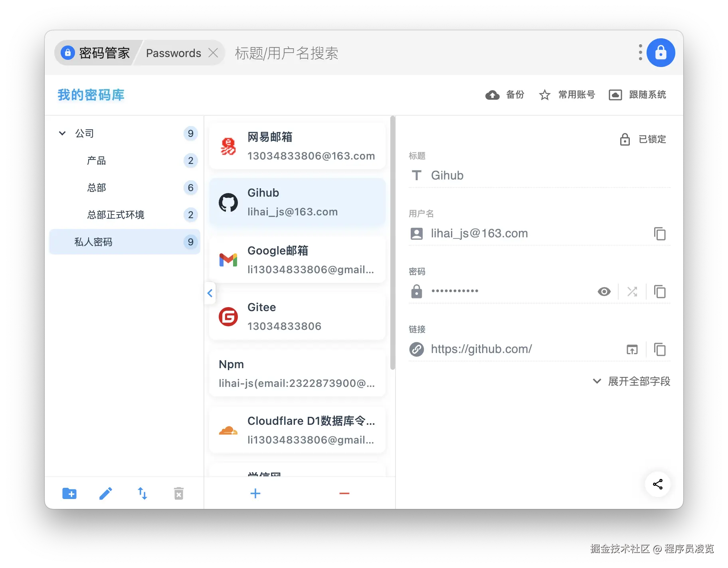Collapse the entry list panel
This screenshot has width=728, height=568.
pos(210,293)
